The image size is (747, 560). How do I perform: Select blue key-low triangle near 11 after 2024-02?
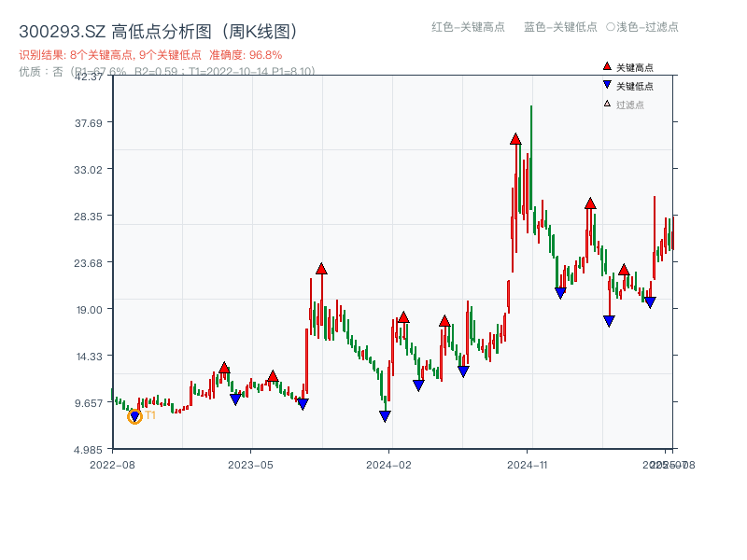click(418, 385)
